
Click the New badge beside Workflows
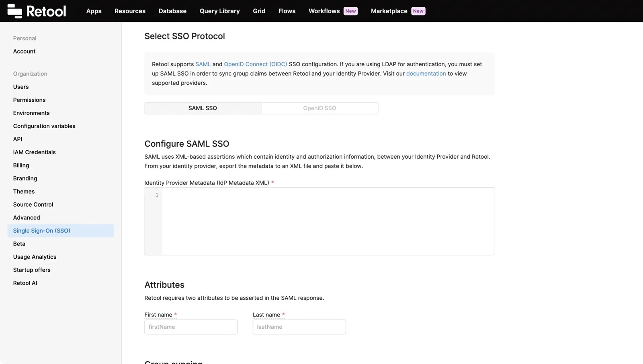351,11
